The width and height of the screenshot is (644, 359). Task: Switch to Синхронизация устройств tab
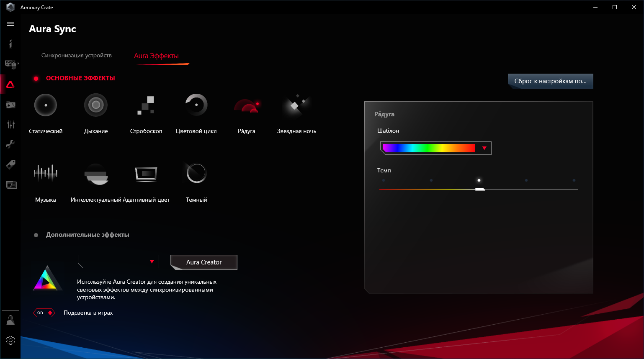coord(76,56)
